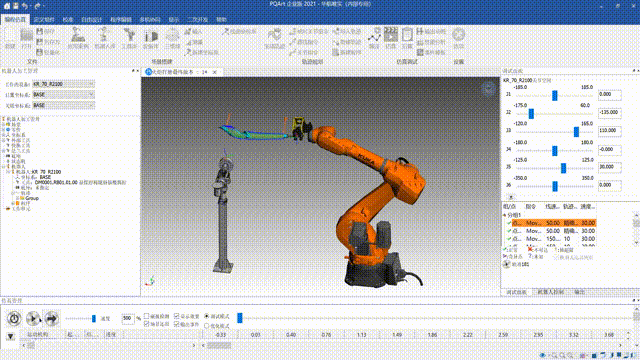This screenshot has width=640, height=360.
Task: Toggle the checked checkbox below the unchecked one
Action: point(147,324)
